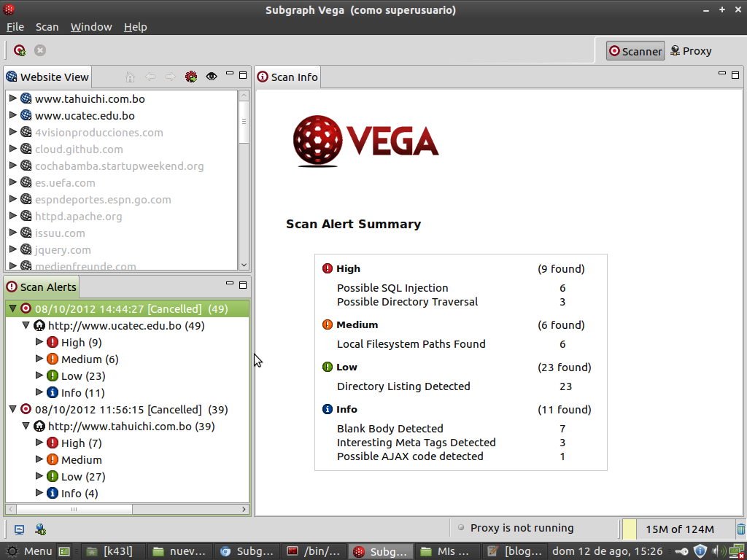Image resolution: width=747 pixels, height=560 pixels.
Task: Select jquery.com in the site list
Action: (x=63, y=250)
